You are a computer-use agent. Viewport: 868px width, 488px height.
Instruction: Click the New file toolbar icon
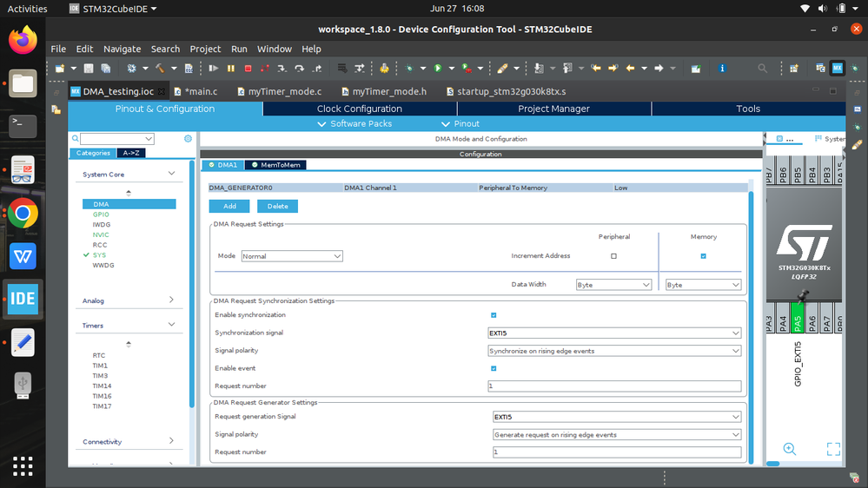click(59, 68)
